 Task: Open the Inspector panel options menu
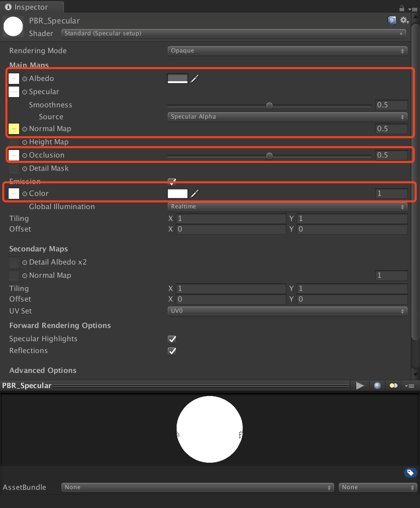pyautogui.click(x=413, y=9)
